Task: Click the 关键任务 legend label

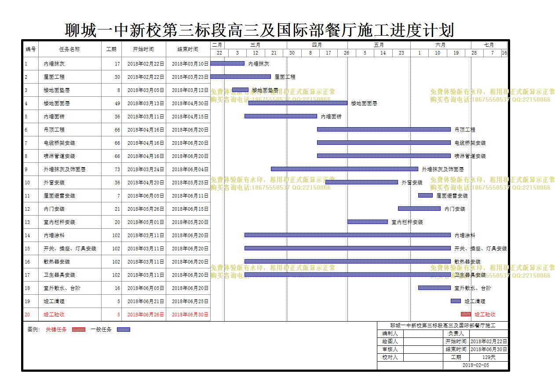Action: tap(56, 330)
